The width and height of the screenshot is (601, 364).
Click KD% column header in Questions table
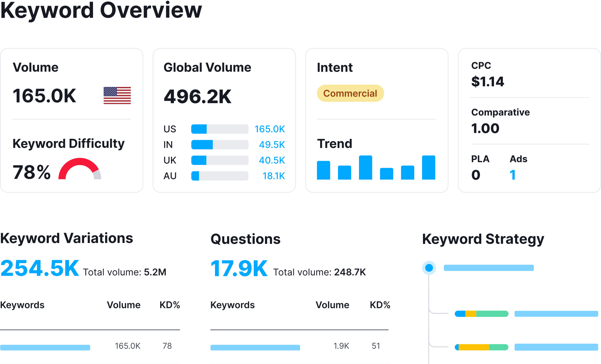pyautogui.click(x=380, y=305)
